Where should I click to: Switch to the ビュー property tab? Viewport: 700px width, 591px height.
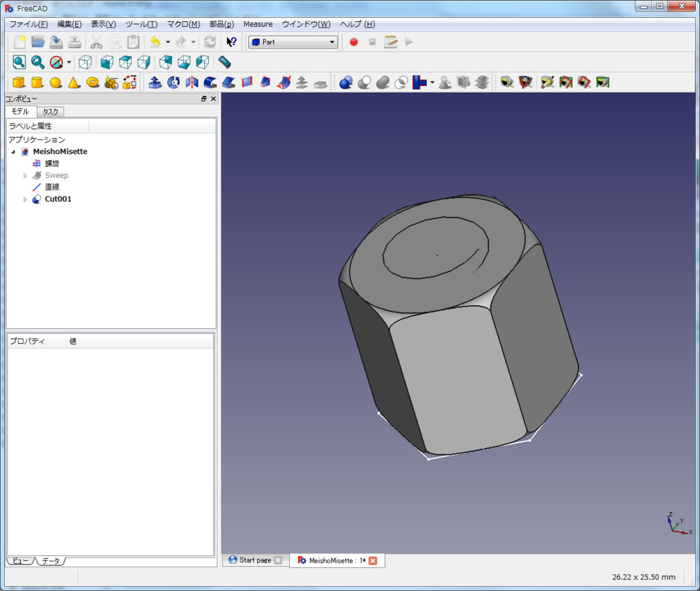(20, 561)
